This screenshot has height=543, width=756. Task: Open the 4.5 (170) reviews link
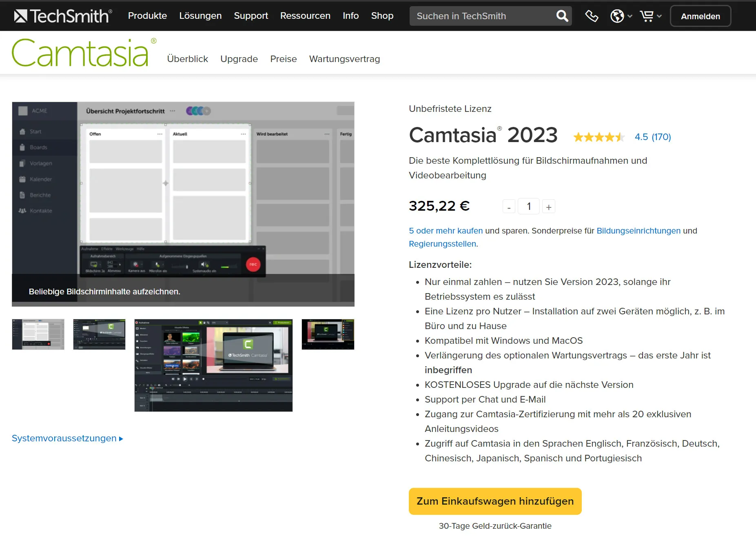653,137
